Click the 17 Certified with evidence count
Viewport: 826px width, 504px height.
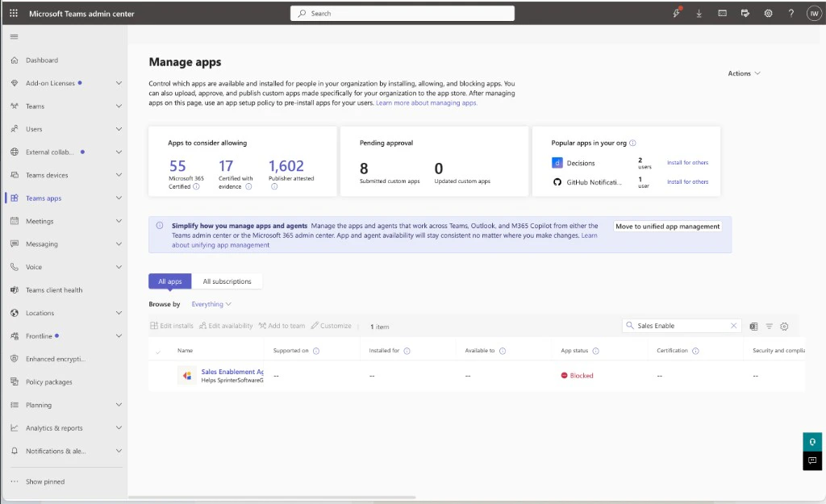(226, 166)
